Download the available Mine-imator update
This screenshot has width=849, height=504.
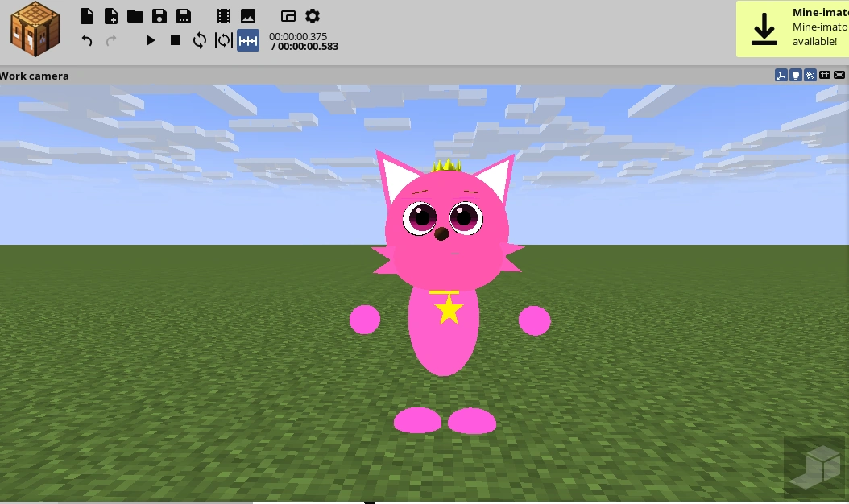click(764, 29)
